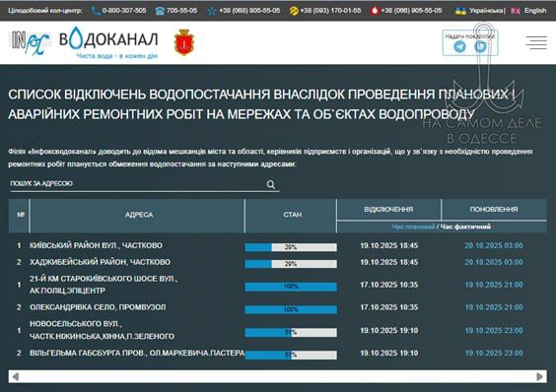Viewport: 556px width, 392px height.
Task: Select row 'ОЛЕКСАНДРІВКА СЕЛО, ПРОМВУЗОЛ'
Action: click(x=98, y=307)
